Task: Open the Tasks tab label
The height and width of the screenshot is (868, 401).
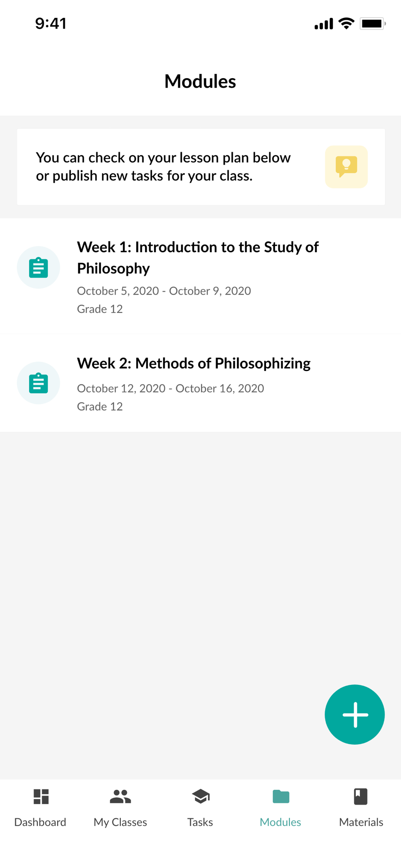Action: (x=200, y=822)
